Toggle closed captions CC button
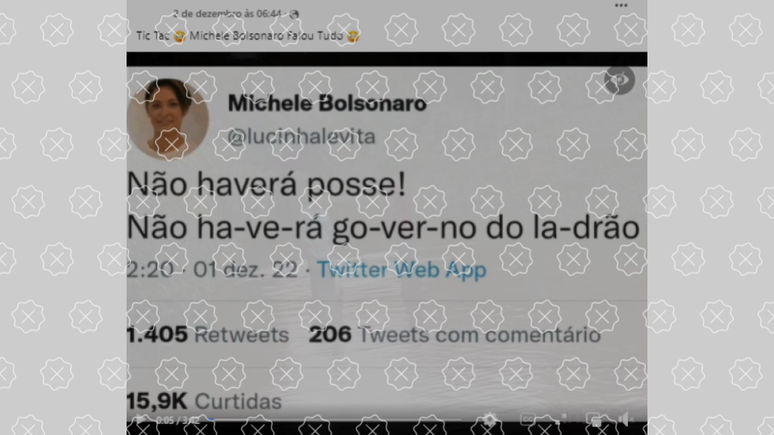Image resolution: width=774 pixels, height=435 pixels. [528, 420]
